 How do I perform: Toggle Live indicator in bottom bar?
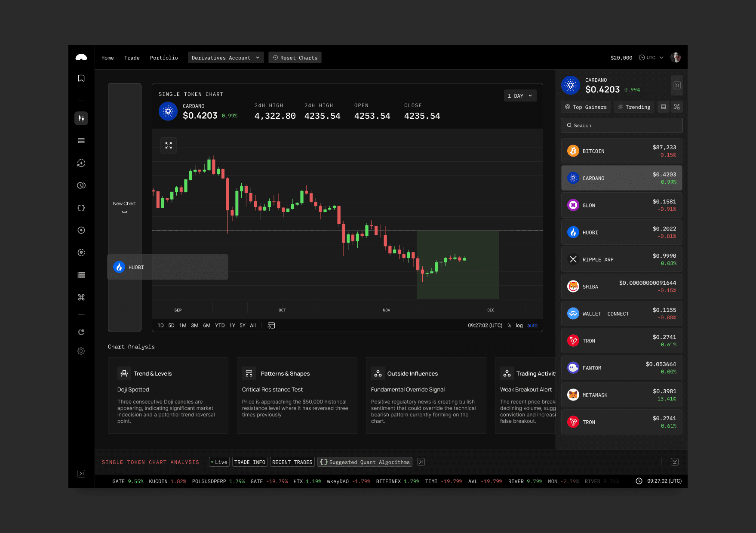click(219, 462)
